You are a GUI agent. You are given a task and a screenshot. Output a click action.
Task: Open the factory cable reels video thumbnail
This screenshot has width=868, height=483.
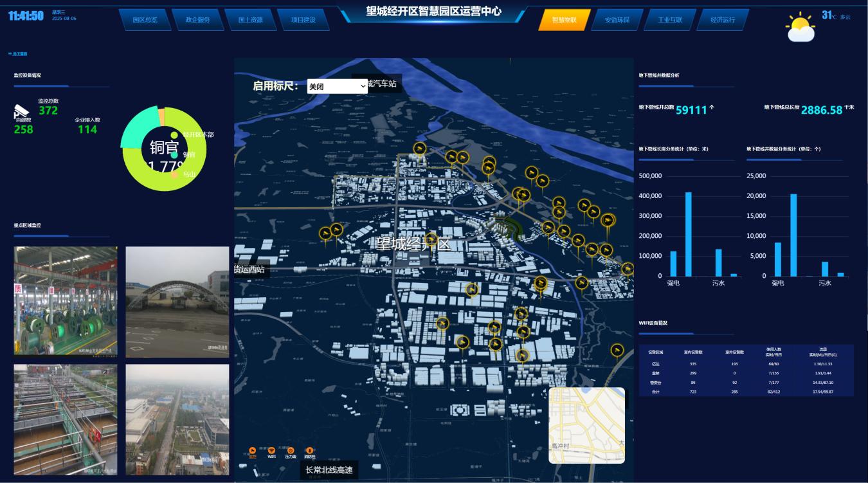[66, 300]
